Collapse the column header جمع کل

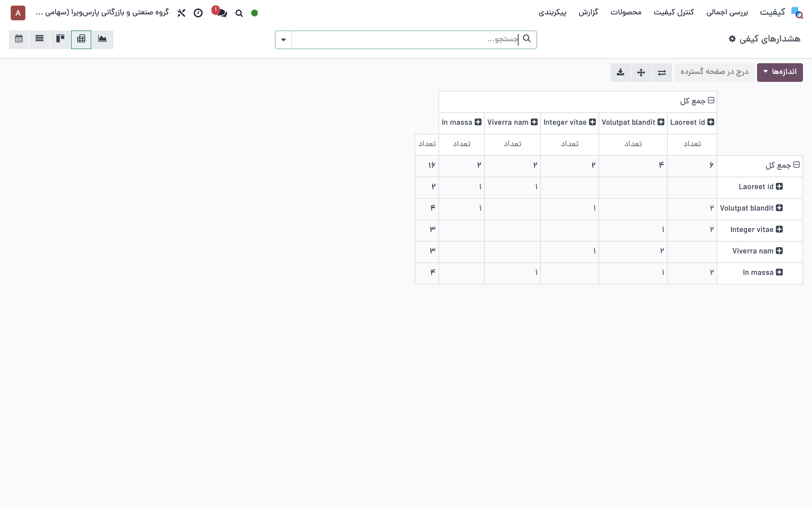697,101
